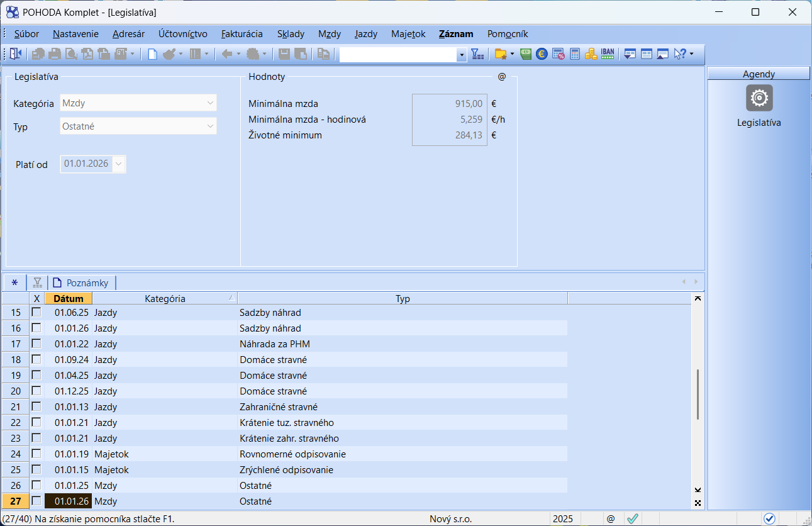This screenshot has width=812, height=526.
Task: Click the favorites folder star icon
Action: tap(501, 54)
